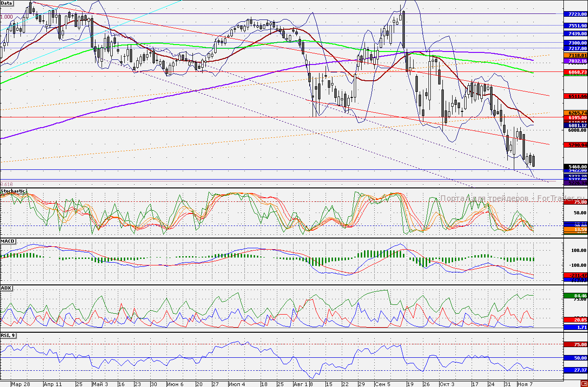Image resolution: width=588 pixels, height=387 pixels.
Task: Click the Data panel label
Action: [7, 3]
